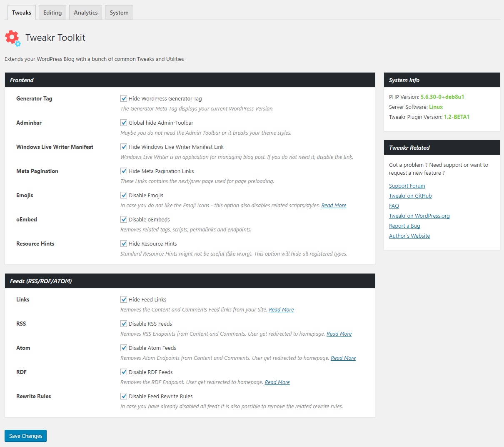The image size is (504, 447).
Task: Open Author's Website link
Action: click(x=409, y=236)
